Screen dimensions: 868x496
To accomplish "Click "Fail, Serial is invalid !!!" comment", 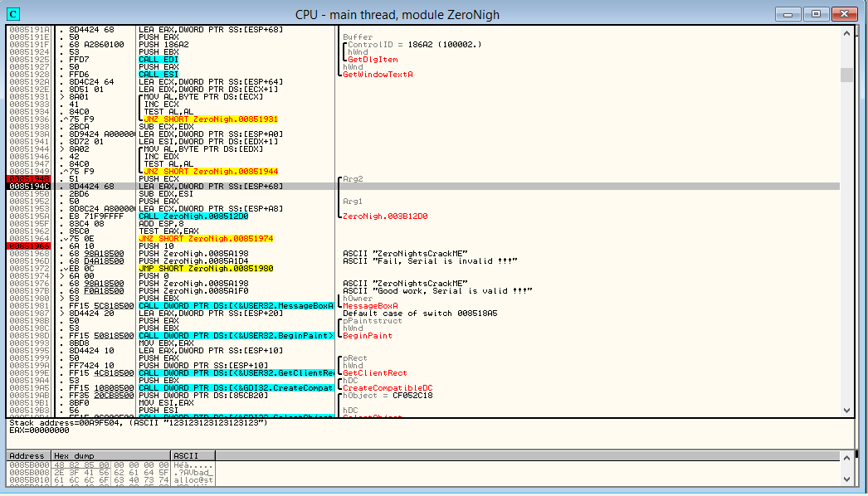I will coord(430,261).
